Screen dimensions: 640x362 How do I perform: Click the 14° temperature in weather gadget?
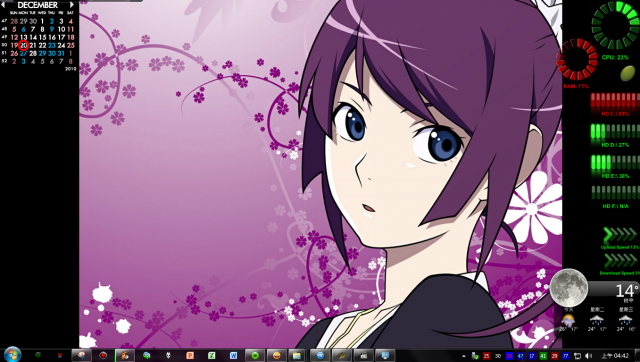627,291
